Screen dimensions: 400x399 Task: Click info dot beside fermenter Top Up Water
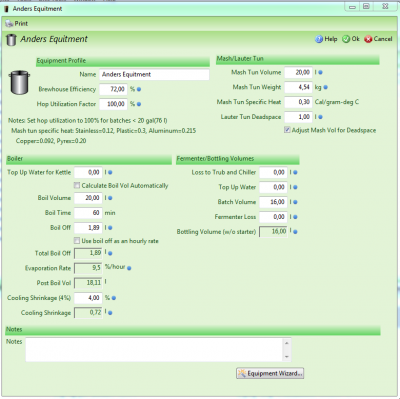295,187
